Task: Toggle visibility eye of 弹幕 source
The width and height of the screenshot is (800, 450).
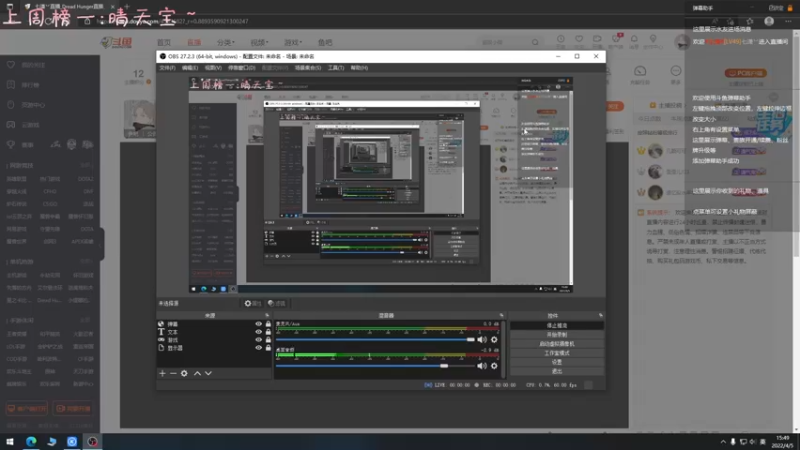Action: point(258,324)
